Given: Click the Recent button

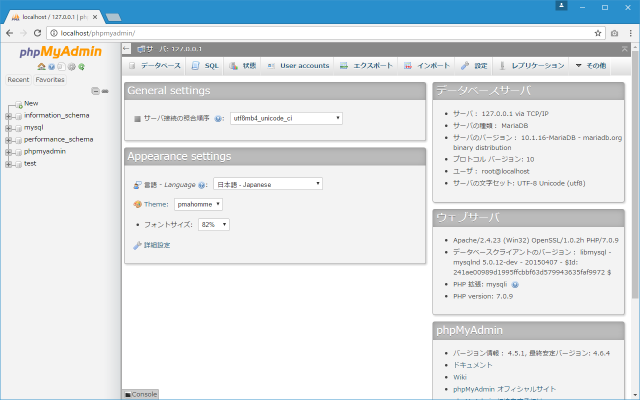Looking at the screenshot, I should click(x=18, y=80).
